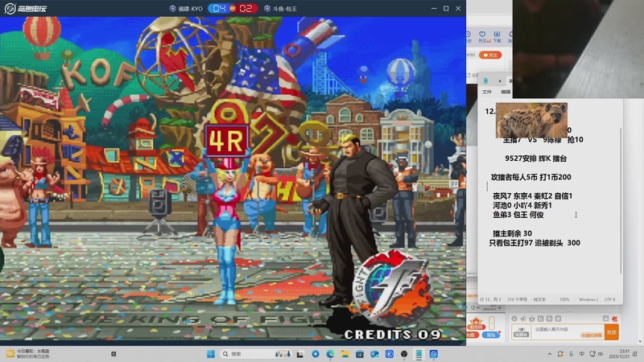Click the player badge icon before 斗鱼-包王
644x362 pixels.
[x=267, y=8]
